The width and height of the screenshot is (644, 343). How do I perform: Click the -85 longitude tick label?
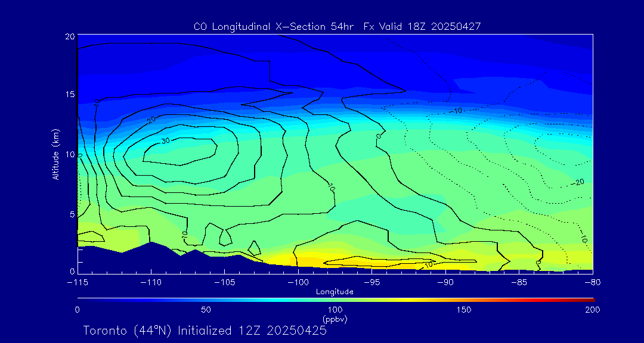[519, 282]
